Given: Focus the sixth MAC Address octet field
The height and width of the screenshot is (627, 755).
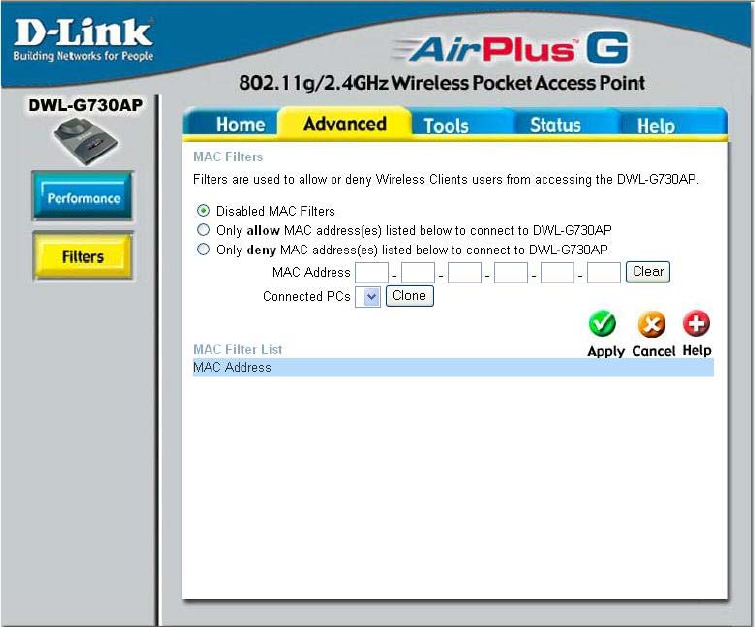Looking at the screenshot, I should 604,273.
